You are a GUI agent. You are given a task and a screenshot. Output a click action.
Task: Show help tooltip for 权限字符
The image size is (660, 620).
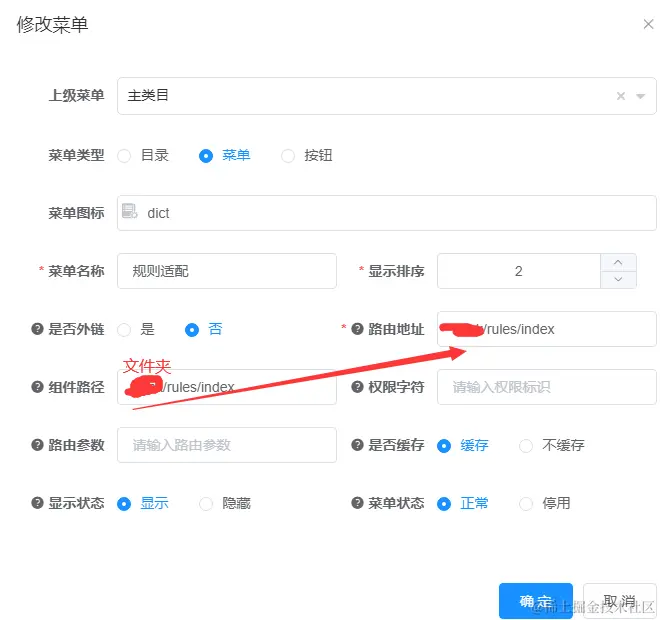pyautogui.click(x=357, y=387)
